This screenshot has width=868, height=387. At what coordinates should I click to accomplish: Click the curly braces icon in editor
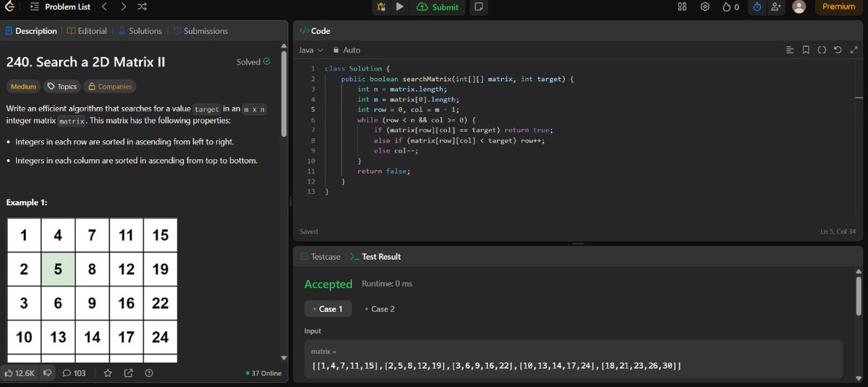tap(822, 50)
